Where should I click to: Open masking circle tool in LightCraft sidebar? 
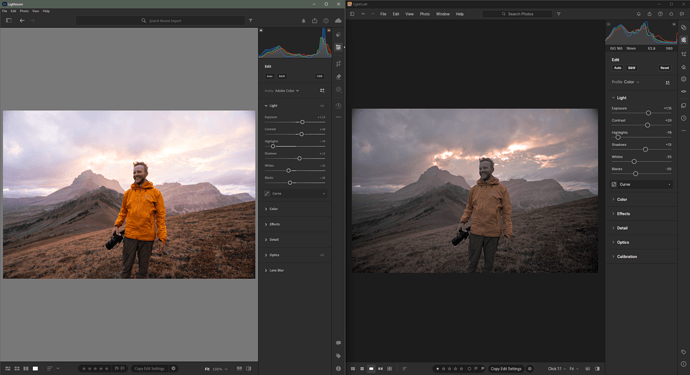click(x=683, y=79)
